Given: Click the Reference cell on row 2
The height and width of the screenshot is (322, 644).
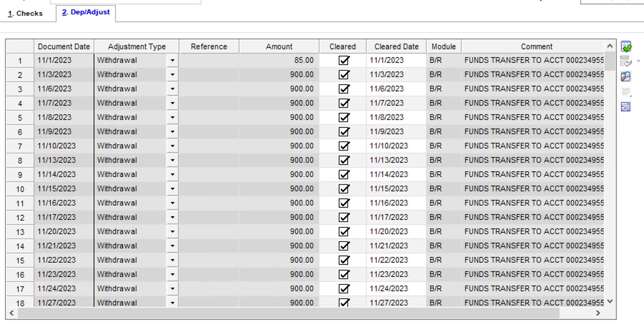Looking at the screenshot, I should (x=209, y=75).
